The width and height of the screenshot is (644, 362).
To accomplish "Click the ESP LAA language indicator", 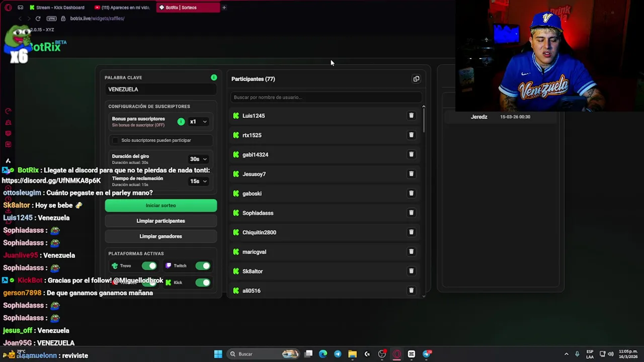I will 590,354.
